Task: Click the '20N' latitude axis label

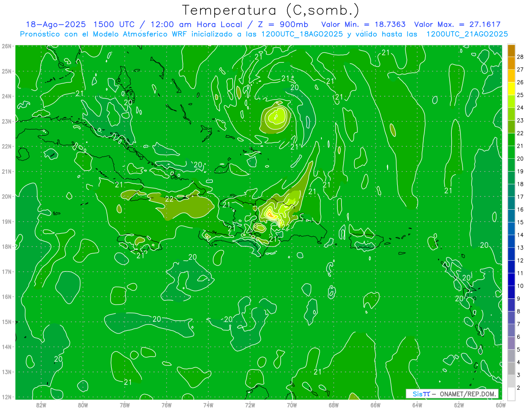Action: 6,196
